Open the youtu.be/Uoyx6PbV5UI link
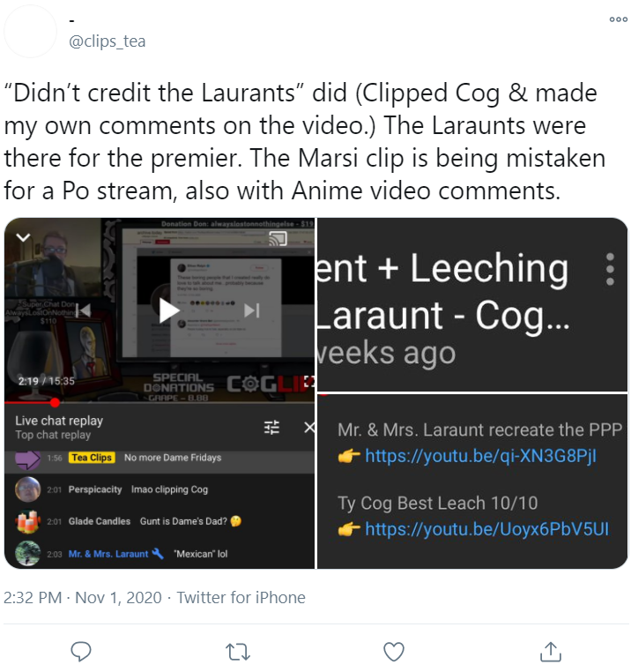Image resolution: width=631 pixels, height=672 pixels. (486, 529)
